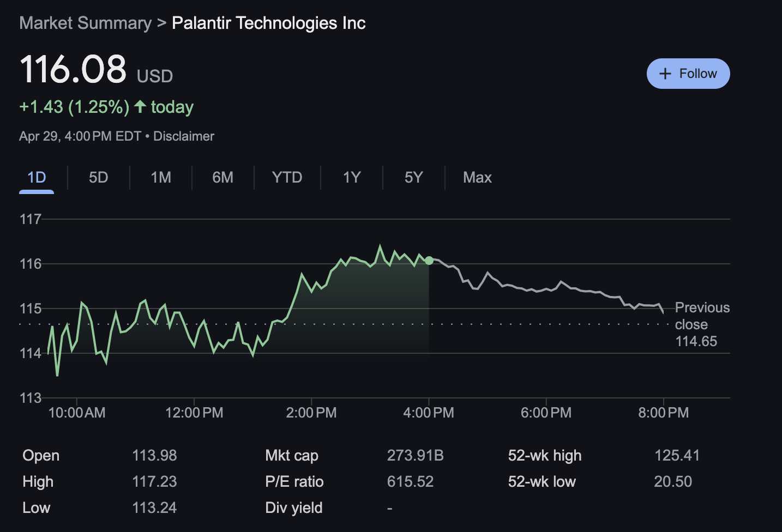Viewport: 782px width, 532px height.
Task: Click the Previous close 114.65 label
Action: (702, 324)
